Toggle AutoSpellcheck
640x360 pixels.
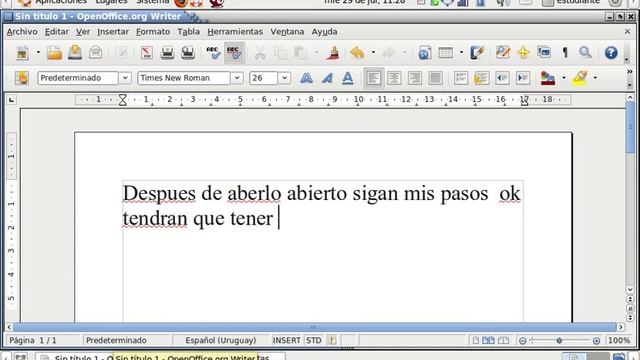pyautogui.click(x=234, y=53)
